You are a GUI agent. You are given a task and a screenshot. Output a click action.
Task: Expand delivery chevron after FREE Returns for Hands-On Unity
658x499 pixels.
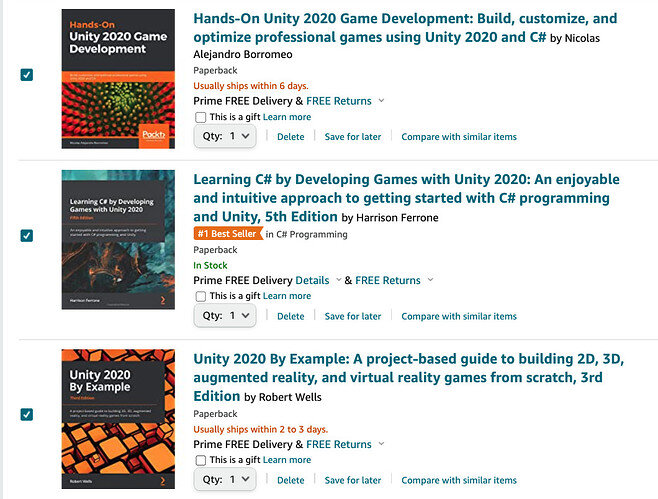coord(381,101)
